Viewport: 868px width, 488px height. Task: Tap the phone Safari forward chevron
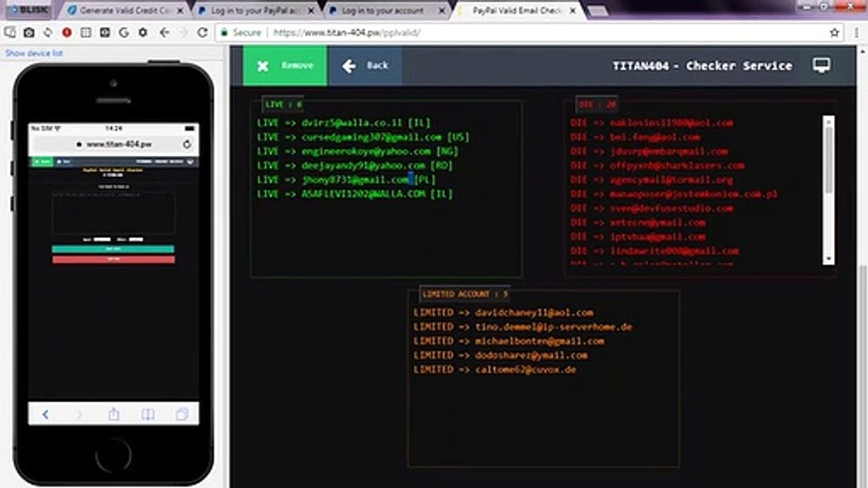coord(79,414)
